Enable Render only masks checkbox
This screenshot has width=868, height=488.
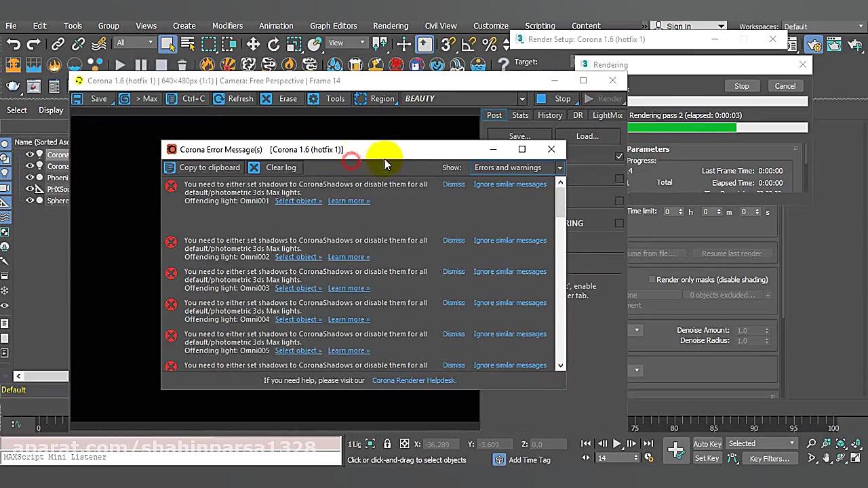pos(652,279)
